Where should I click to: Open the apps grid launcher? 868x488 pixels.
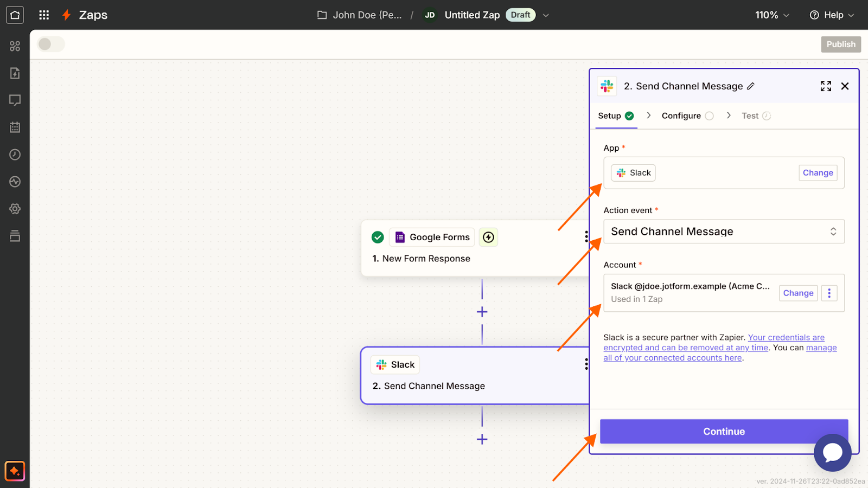(x=44, y=15)
